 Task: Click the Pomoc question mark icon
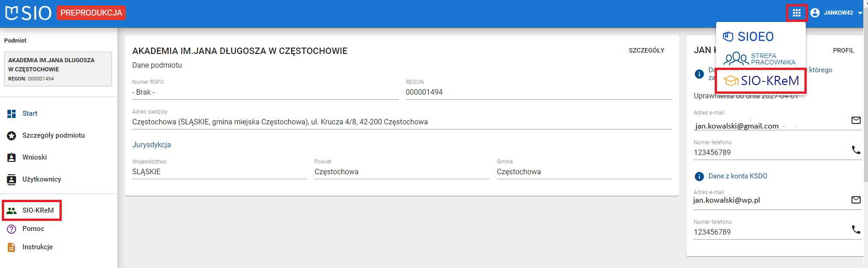coord(12,229)
